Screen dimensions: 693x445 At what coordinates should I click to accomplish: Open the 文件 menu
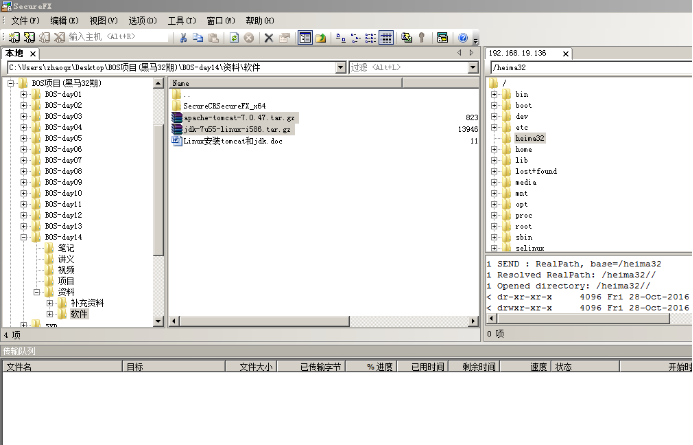[x=25, y=20]
